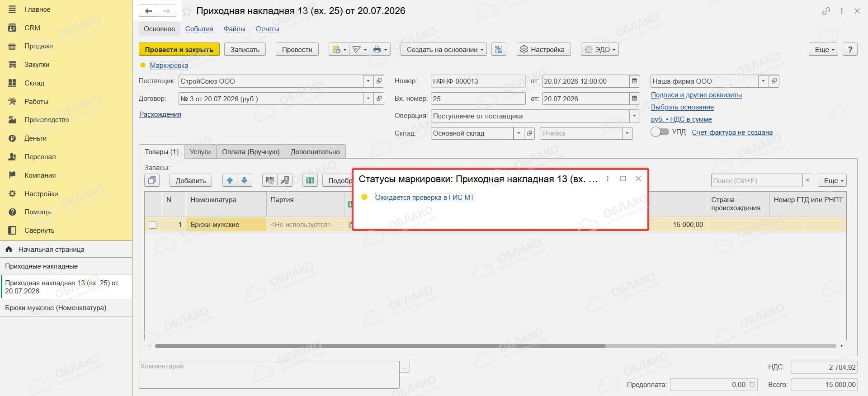Switch to the События tab

pos(199,29)
